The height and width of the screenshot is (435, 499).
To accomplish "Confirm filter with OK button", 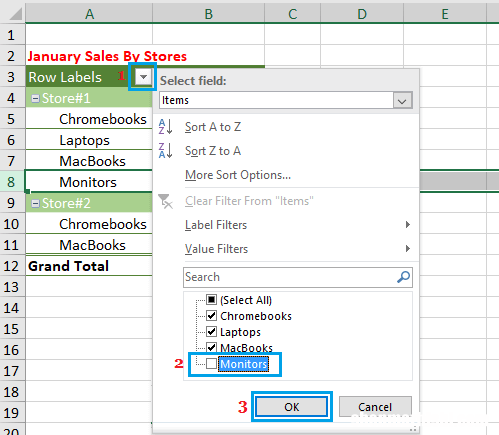I will tap(292, 407).
